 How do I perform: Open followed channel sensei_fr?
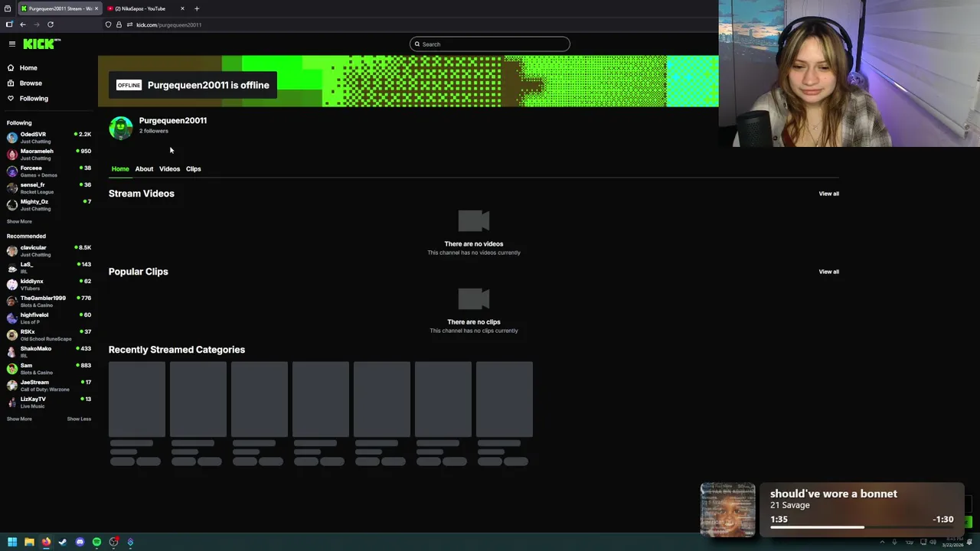49,188
